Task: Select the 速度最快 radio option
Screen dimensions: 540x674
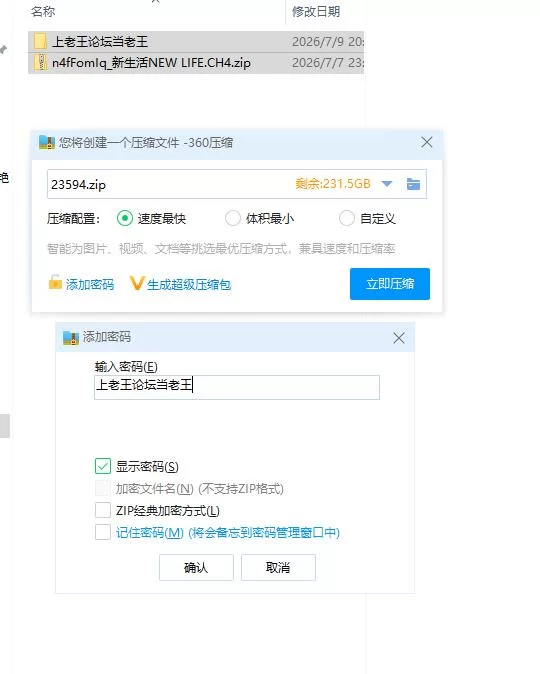Action: pyautogui.click(x=125, y=218)
